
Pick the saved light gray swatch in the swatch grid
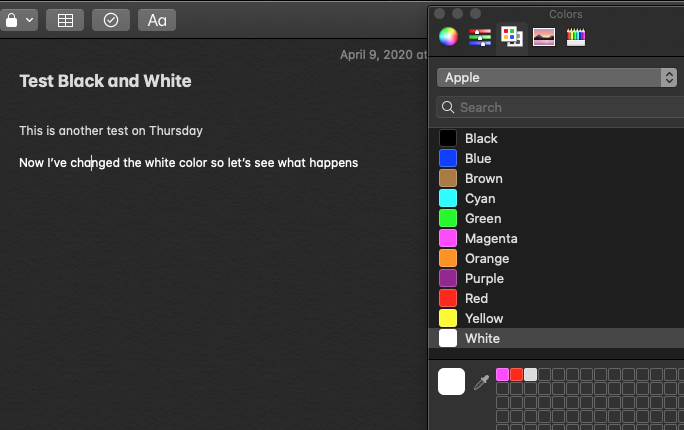[x=530, y=375]
